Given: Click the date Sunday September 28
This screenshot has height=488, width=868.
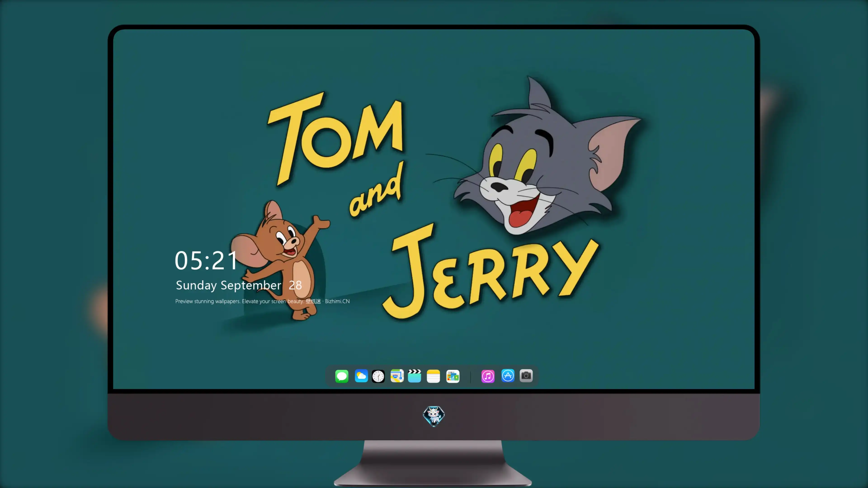Looking at the screenshot, I should point(239,285).
